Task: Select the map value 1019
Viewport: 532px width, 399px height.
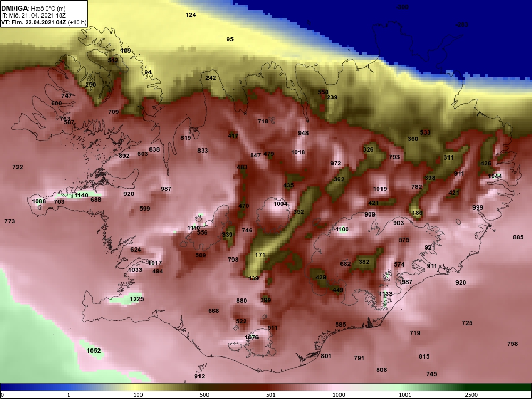Action: click(380, 189)
